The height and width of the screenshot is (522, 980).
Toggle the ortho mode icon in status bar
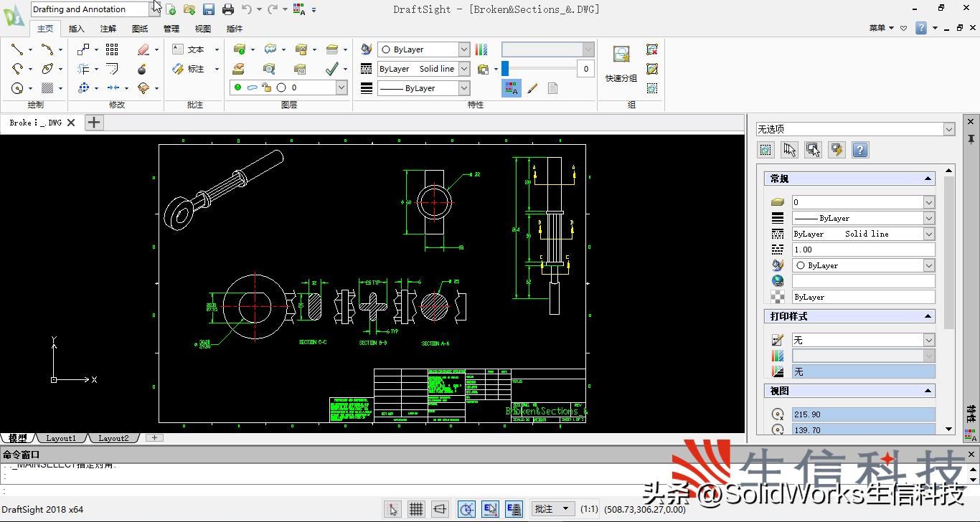(x=440, y=509)
